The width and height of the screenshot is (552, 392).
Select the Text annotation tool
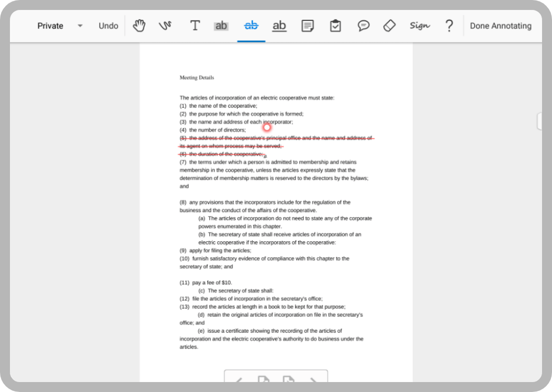pos(195,26)
